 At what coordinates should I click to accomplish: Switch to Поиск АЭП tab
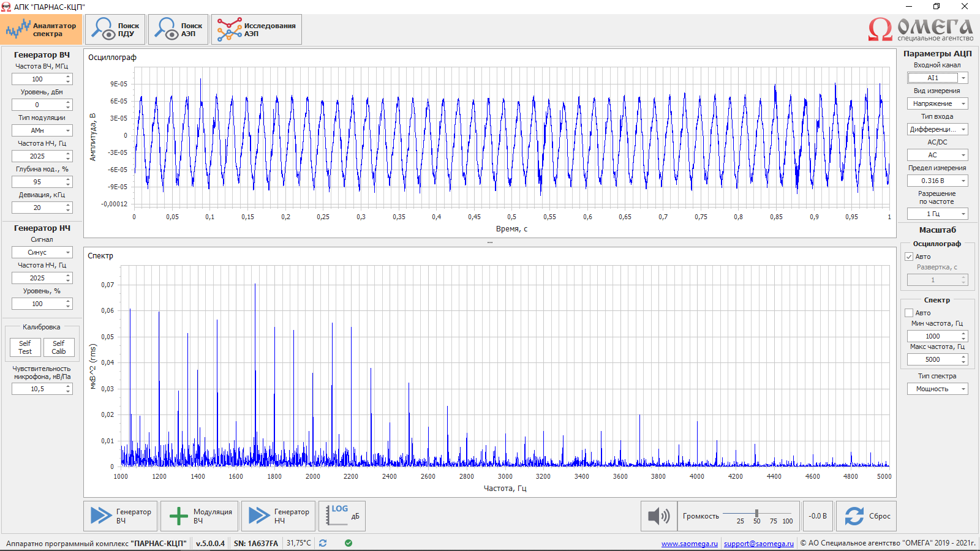[178, 29]
